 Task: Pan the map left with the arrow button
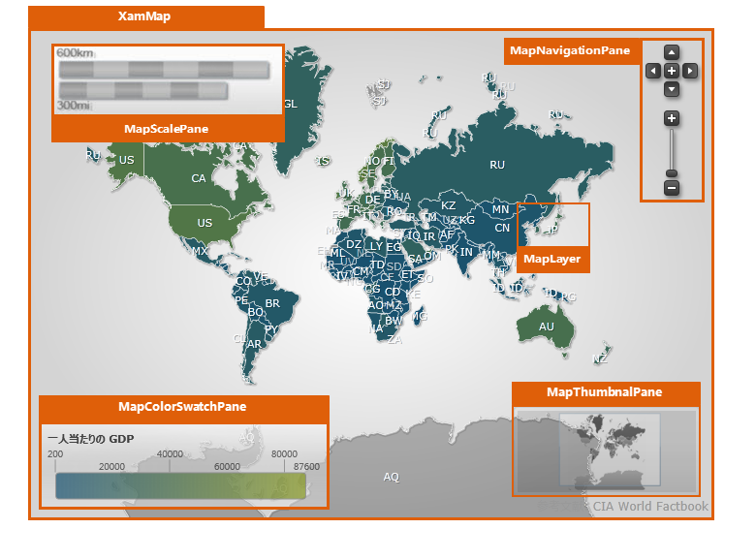pyautogui.click(x=653, y=71)
